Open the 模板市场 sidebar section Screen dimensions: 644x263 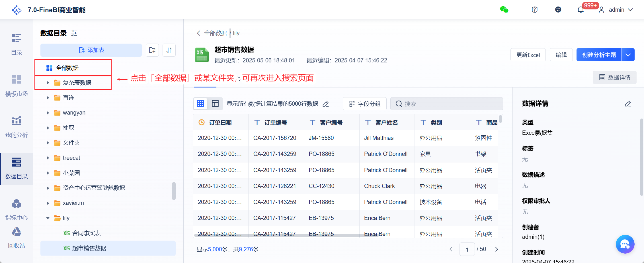17,85
